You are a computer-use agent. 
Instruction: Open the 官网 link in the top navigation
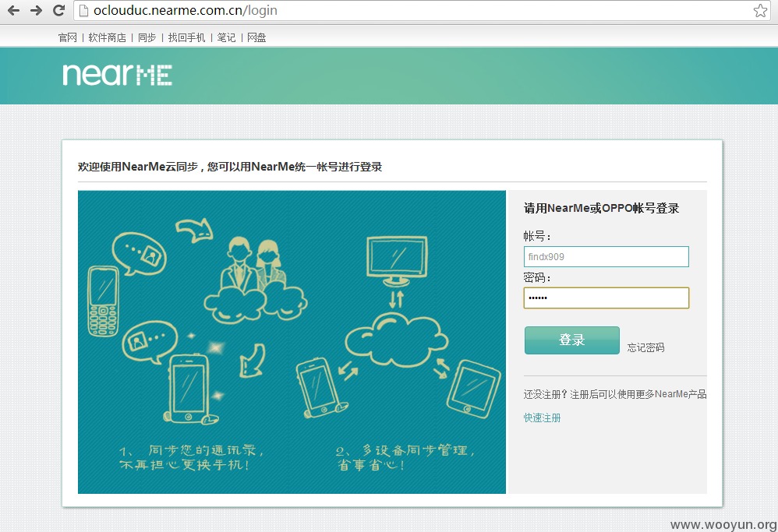click(x=68, y=37)
